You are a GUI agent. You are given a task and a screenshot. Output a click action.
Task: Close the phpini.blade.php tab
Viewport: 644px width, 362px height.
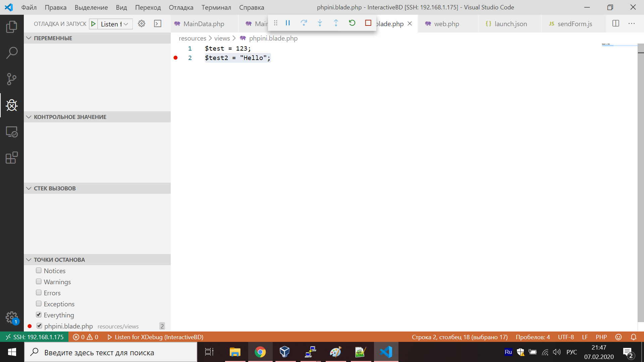410,24
